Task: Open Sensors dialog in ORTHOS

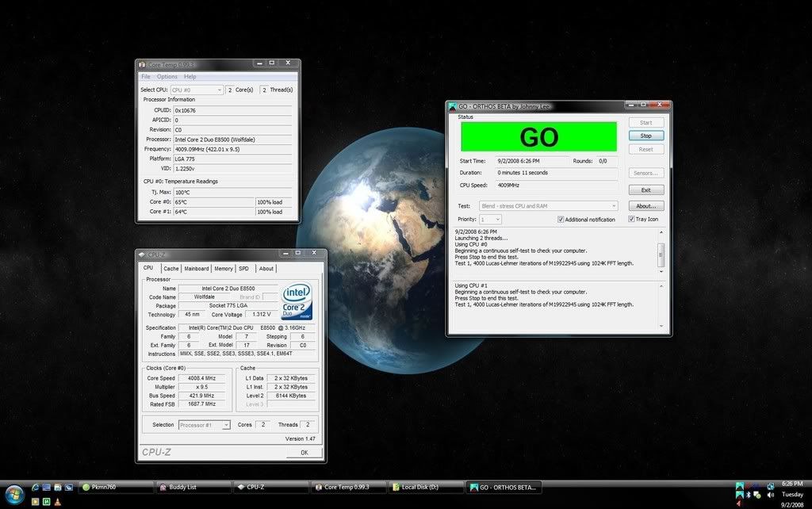Action: [x=645, y=173]
